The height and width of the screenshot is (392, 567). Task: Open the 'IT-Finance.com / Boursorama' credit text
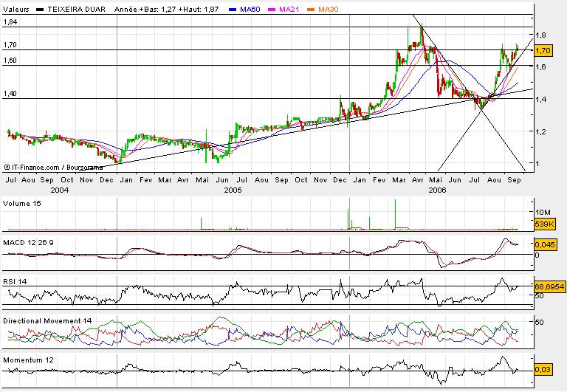click(x=53, y=168)
